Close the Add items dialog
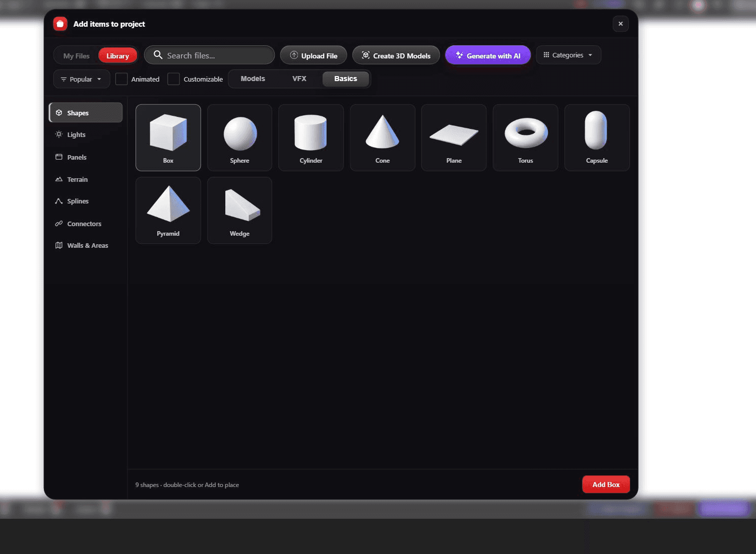 click(620, 24)
